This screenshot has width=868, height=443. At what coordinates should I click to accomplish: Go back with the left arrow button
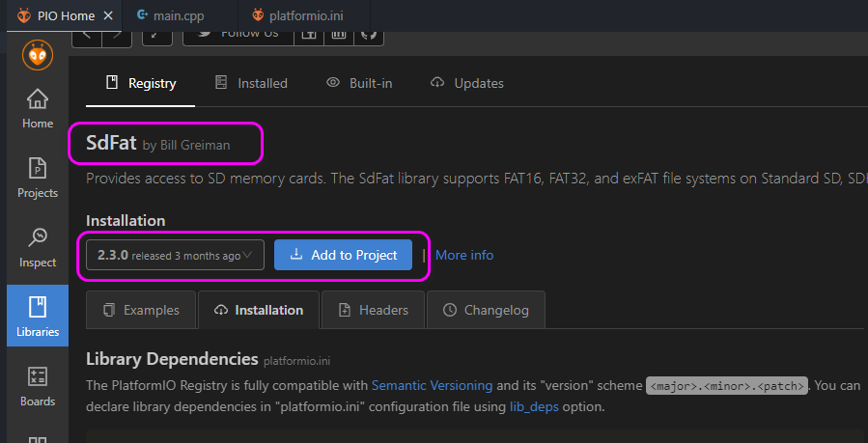point(86,37)
